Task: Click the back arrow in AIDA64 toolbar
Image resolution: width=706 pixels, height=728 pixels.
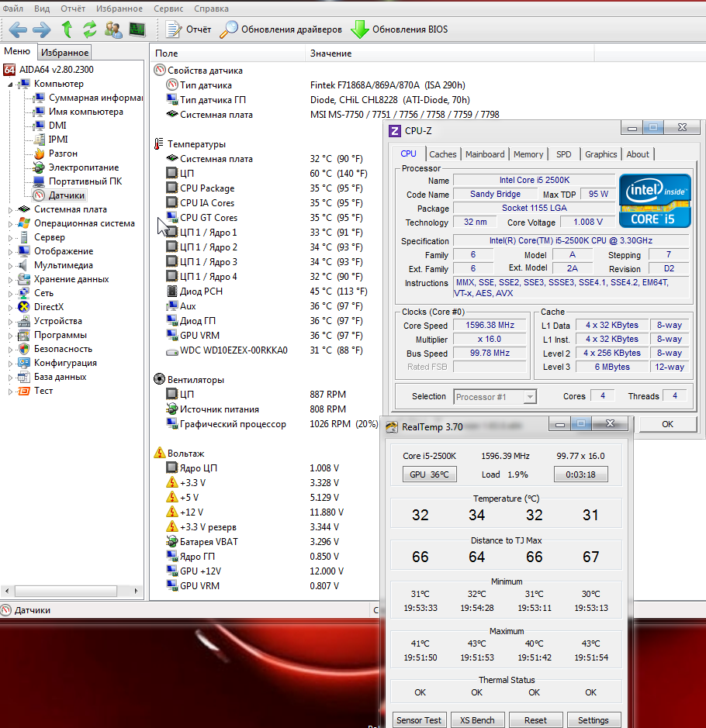Action: point(18,29)
